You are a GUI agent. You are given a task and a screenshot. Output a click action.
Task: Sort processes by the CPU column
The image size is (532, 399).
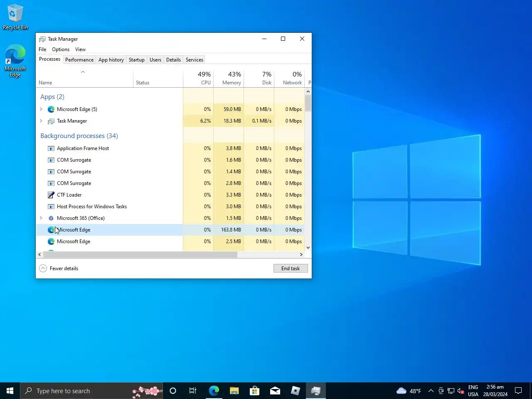click(x=198, y=78)
